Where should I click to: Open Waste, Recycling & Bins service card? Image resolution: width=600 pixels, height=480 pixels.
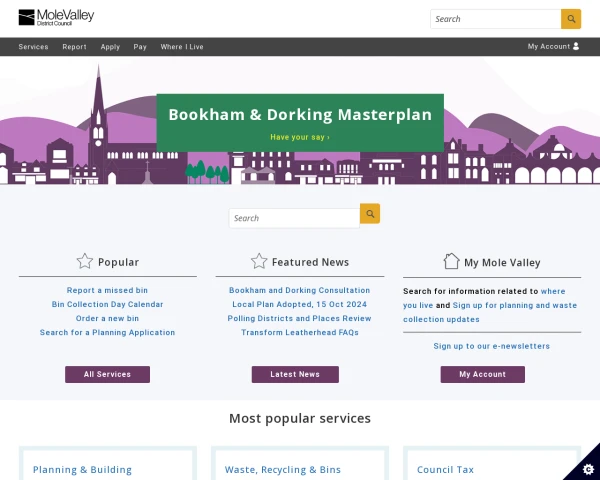[283, 470]
